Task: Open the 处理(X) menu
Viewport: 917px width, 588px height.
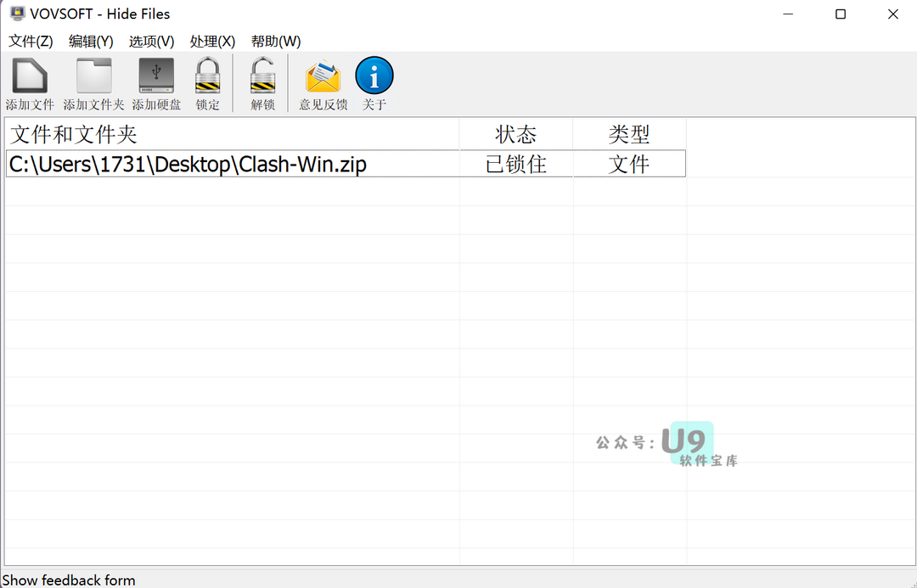Action: [x=212, y=42]
